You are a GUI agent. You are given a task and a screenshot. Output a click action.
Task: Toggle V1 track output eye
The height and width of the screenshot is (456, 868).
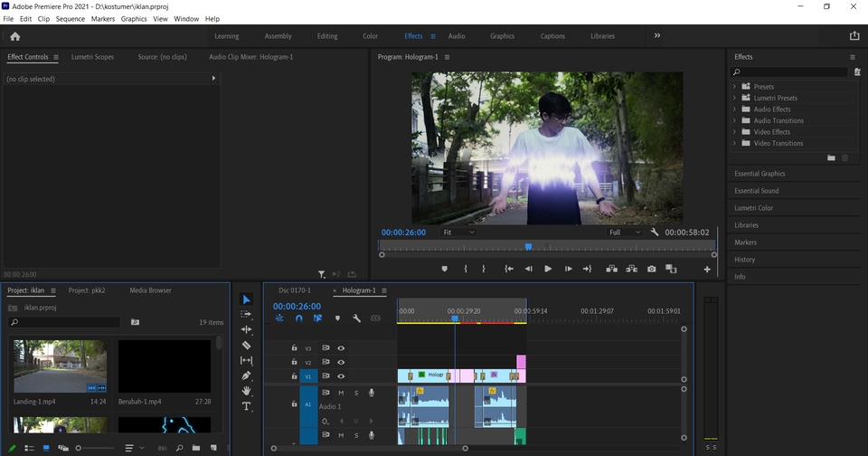click(341, 376)
